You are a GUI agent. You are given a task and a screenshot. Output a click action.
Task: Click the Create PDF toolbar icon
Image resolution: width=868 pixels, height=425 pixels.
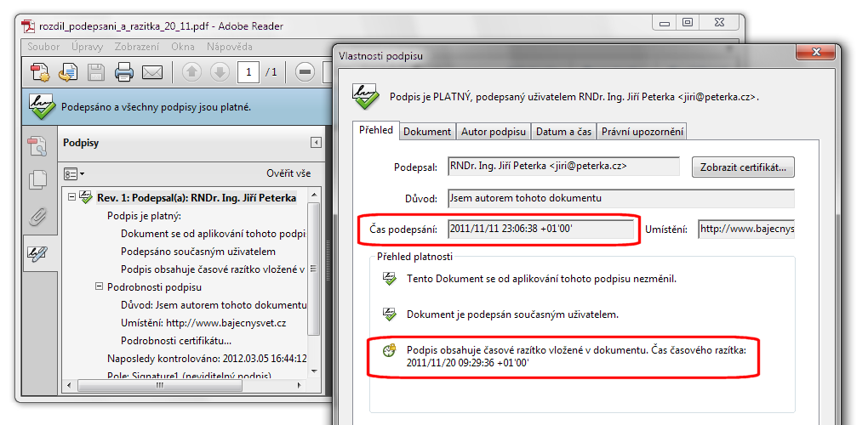click(x=40, y=72)
